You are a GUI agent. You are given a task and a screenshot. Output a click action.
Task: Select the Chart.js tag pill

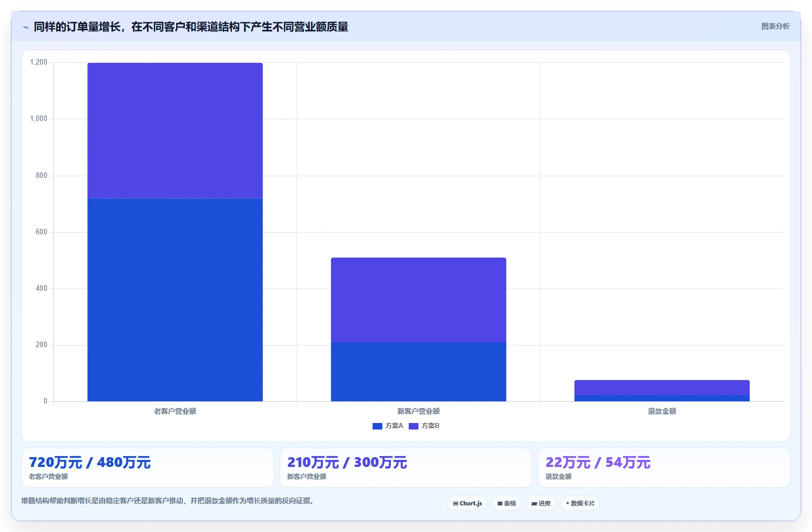(x=467, y=503)
